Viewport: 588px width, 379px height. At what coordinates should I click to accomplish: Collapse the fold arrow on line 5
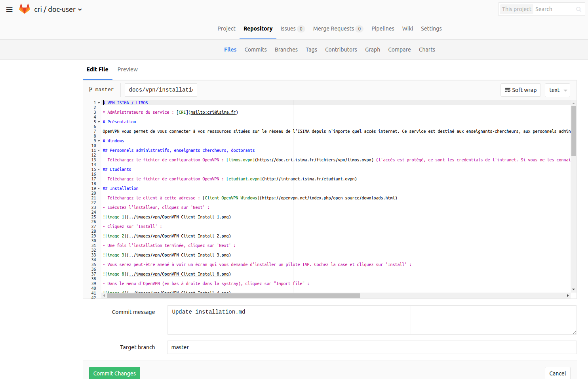99,122
